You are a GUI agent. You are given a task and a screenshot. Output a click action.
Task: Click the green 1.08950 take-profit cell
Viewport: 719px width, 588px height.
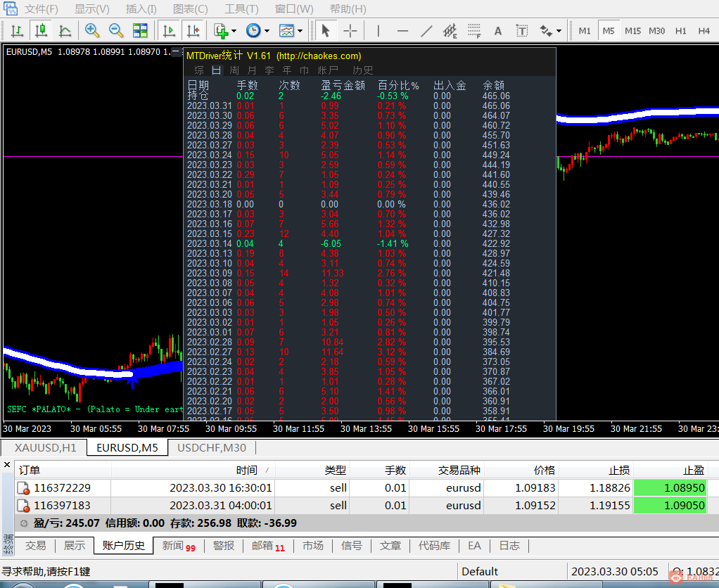point(669,487)
